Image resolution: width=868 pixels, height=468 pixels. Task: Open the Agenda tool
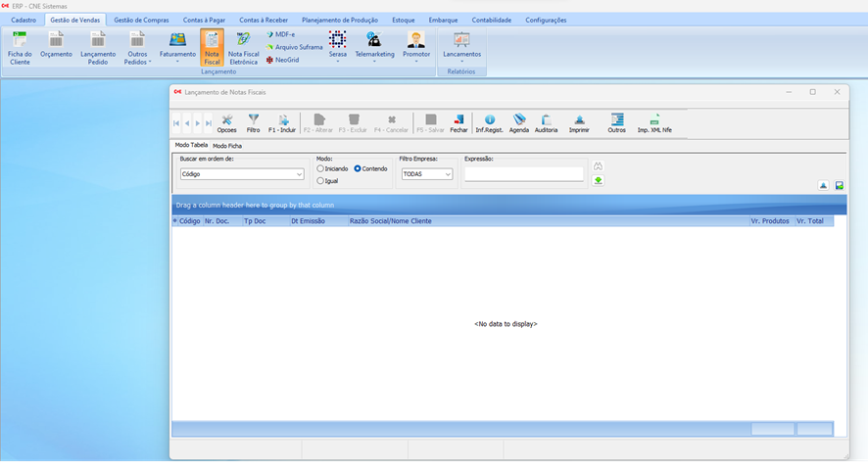coord(518,122)
